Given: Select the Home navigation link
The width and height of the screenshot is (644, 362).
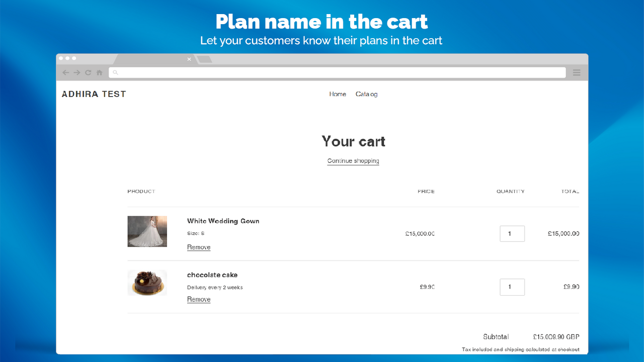Looking at the screenshot, I should pyautogui.click(x=338, y=94).
